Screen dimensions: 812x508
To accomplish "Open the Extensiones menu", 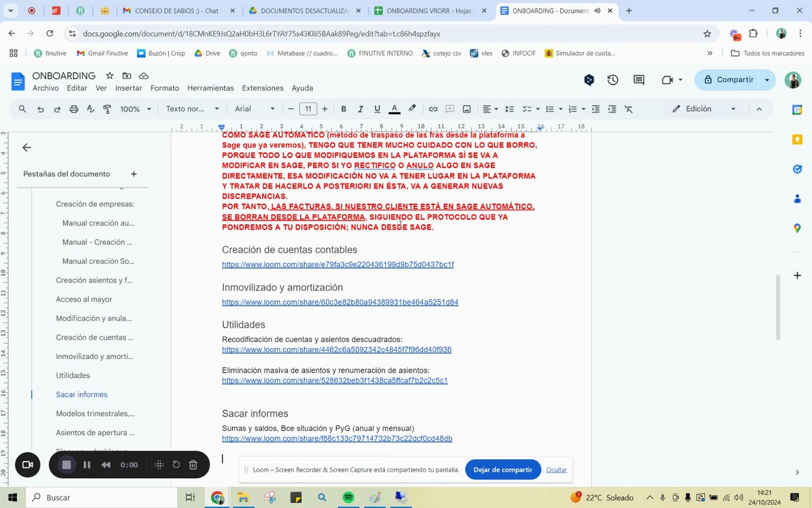I will [263, 88].
